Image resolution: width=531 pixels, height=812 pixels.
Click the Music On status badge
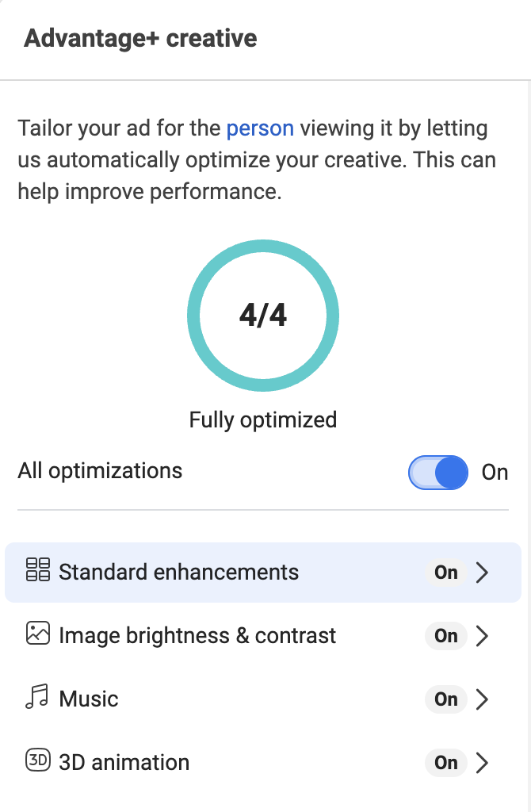[446, 699]
